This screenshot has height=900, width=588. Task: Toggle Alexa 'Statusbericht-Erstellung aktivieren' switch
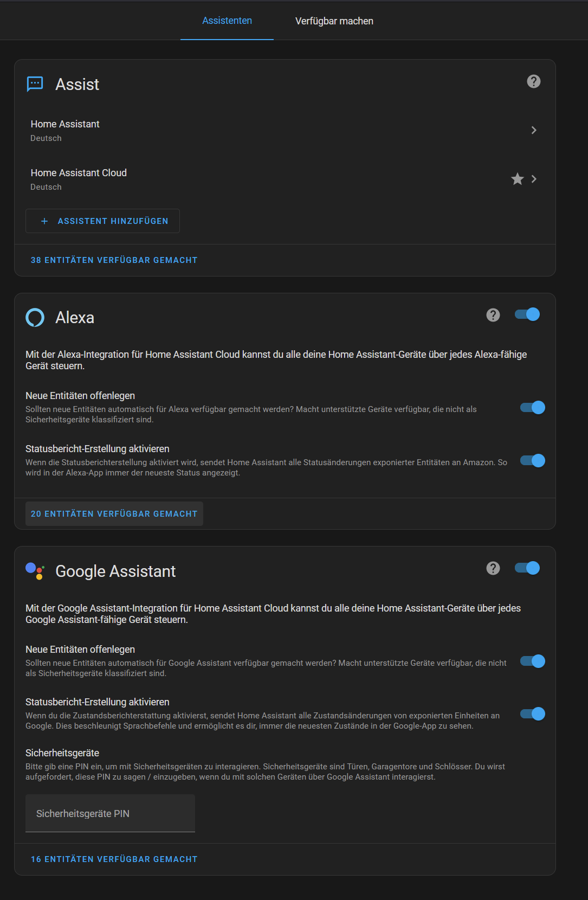(533, 461)
